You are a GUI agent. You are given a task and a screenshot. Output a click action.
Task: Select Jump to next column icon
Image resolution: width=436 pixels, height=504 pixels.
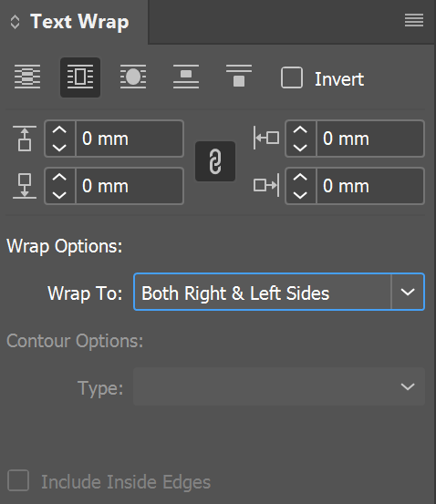[239, 77]
